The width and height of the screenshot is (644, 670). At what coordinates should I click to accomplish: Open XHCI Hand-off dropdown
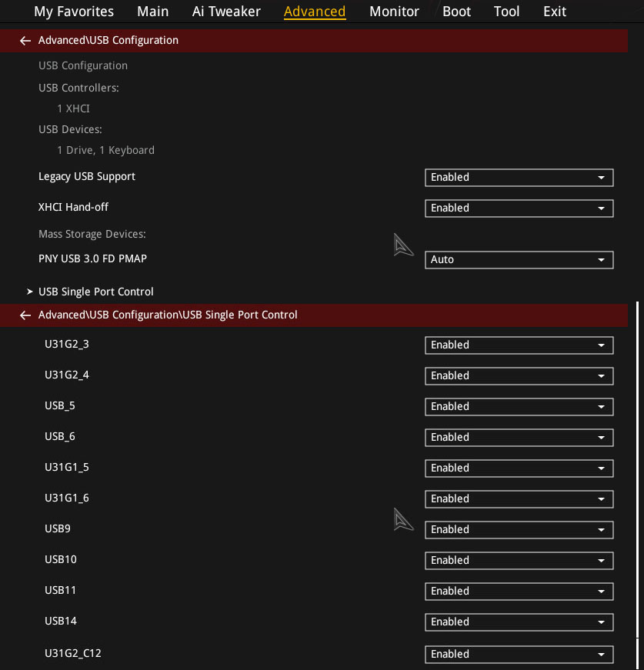[519, 208]
